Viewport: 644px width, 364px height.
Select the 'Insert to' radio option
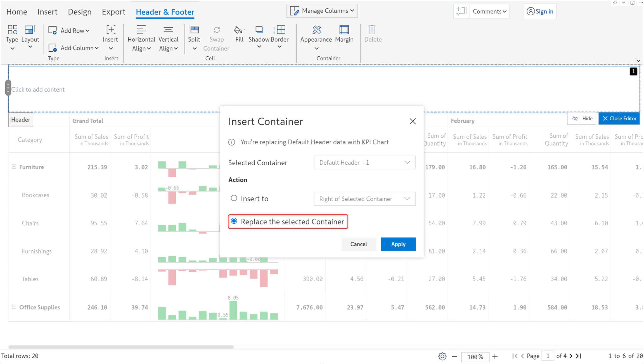click(234, 198)
